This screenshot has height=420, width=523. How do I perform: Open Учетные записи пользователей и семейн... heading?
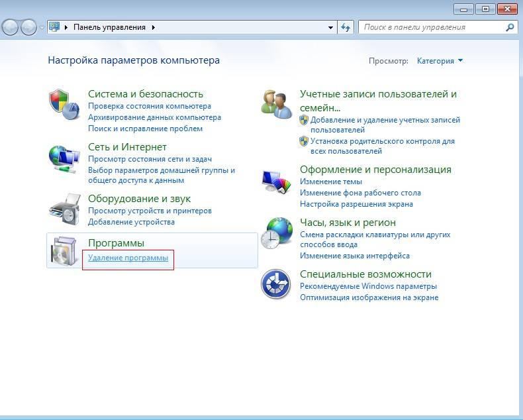click(378, 101)
